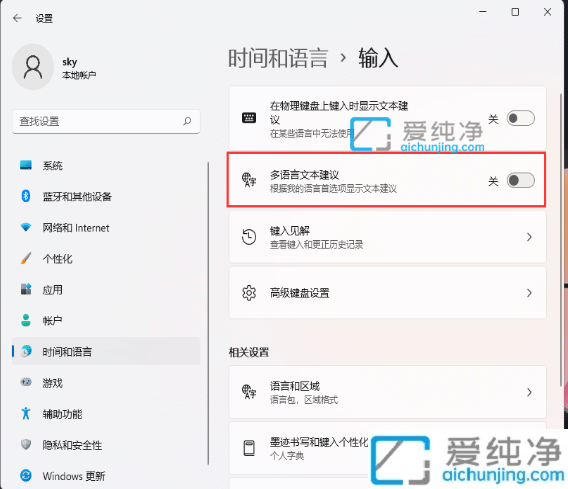The height and width of the screenshot is (489, 568).
Task: Click the Windows 更新 sync icon
Action: coord(26,475)
